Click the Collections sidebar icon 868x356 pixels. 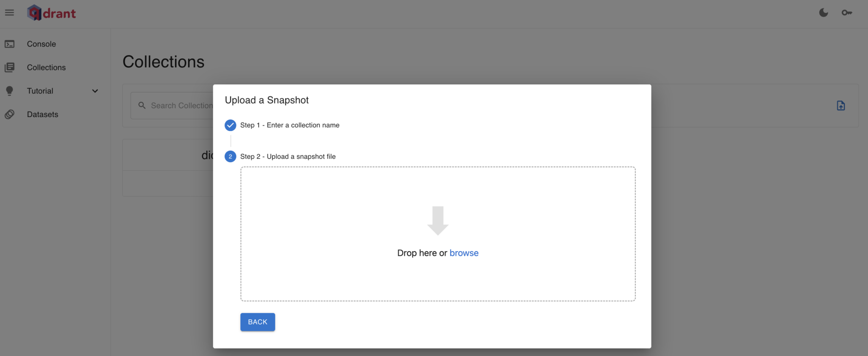9,67
